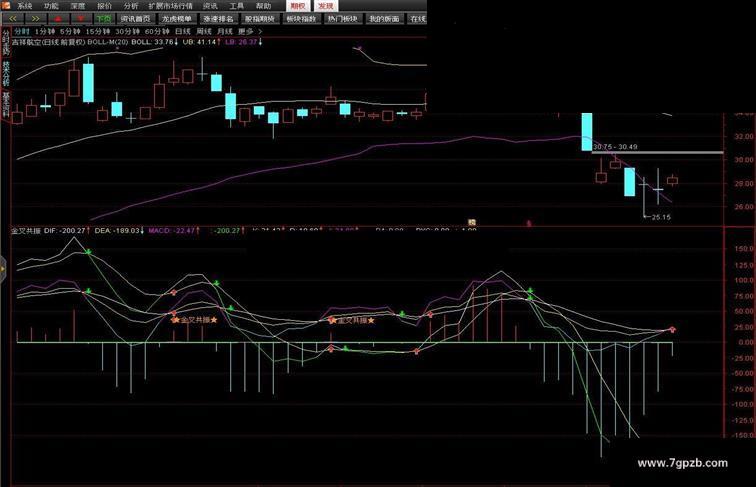The height and width of the screenshot is (487, 756).
Task: Go back with the double left arrow button
Action: pos(13,19)
